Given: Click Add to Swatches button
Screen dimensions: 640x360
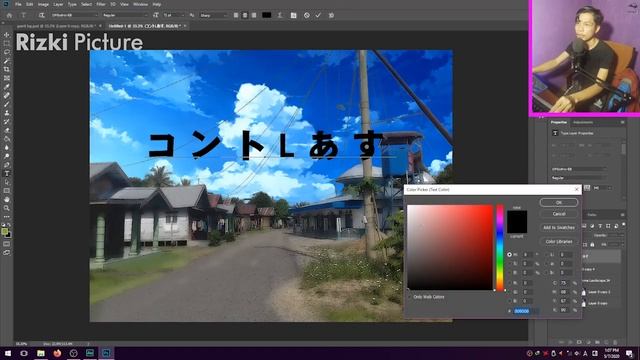Looking at the screenshot, I should 559,227.
